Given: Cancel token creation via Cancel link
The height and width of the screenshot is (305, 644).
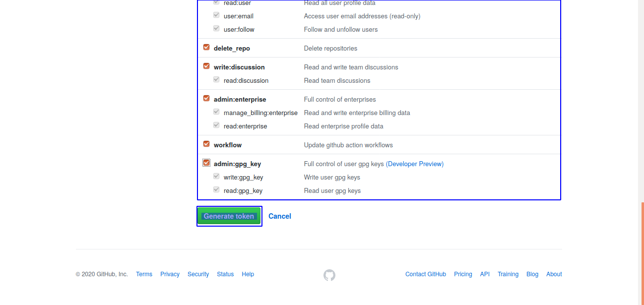Looking at the screenshot, I should coord(280,216).
